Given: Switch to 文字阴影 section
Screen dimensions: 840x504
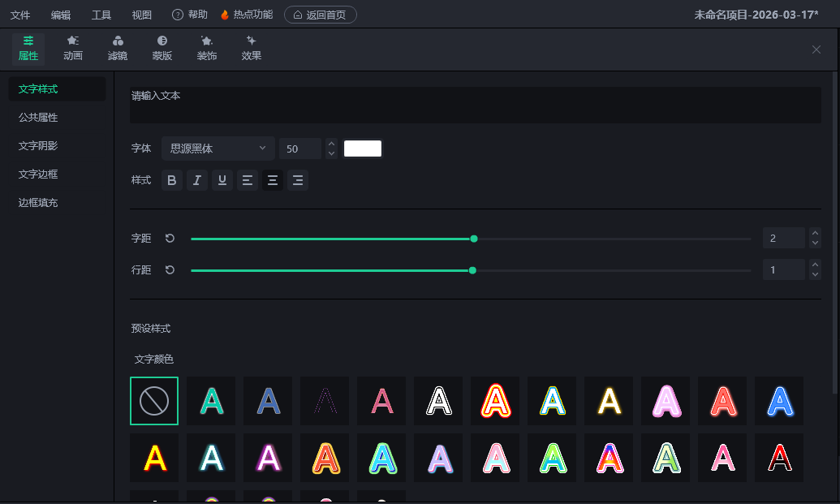Looking at the screenshot, I should pyautogui.click(x=38, y=146).
